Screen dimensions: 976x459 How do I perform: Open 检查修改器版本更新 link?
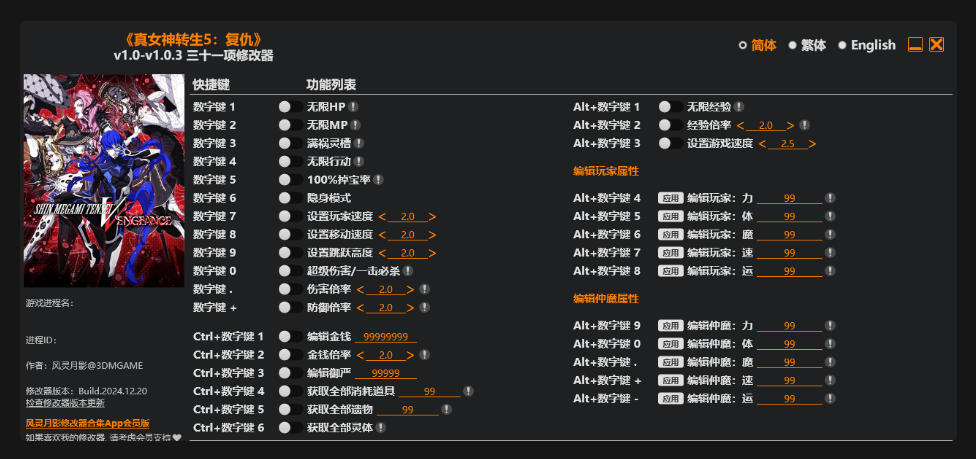point(65,403)
